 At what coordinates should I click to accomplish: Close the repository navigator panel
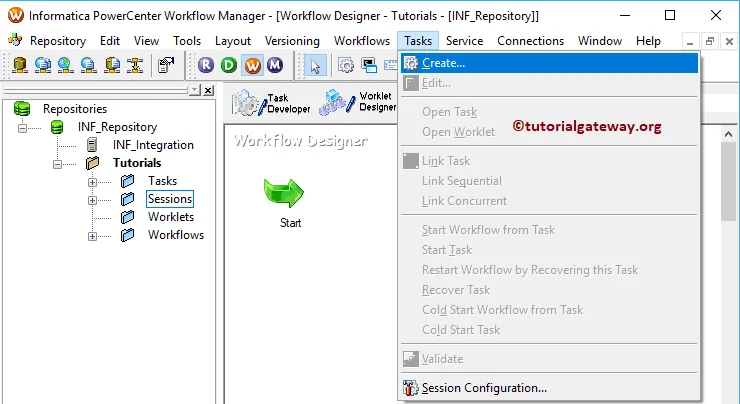pos(208,90)
